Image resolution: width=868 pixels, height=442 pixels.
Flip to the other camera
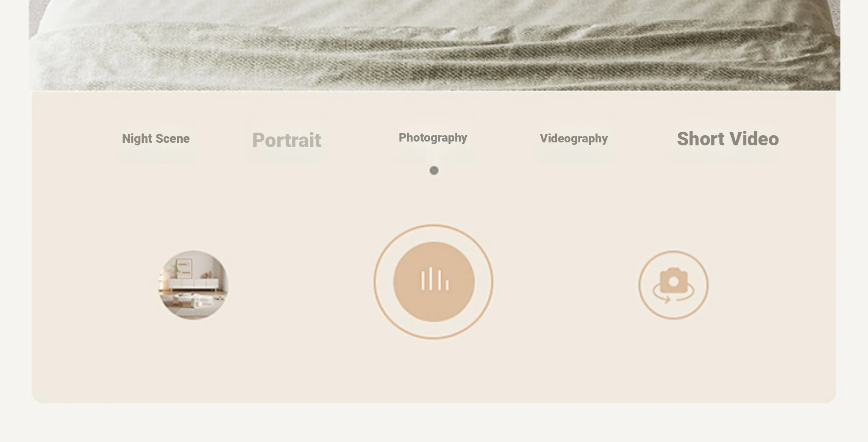tap(673, 285)
